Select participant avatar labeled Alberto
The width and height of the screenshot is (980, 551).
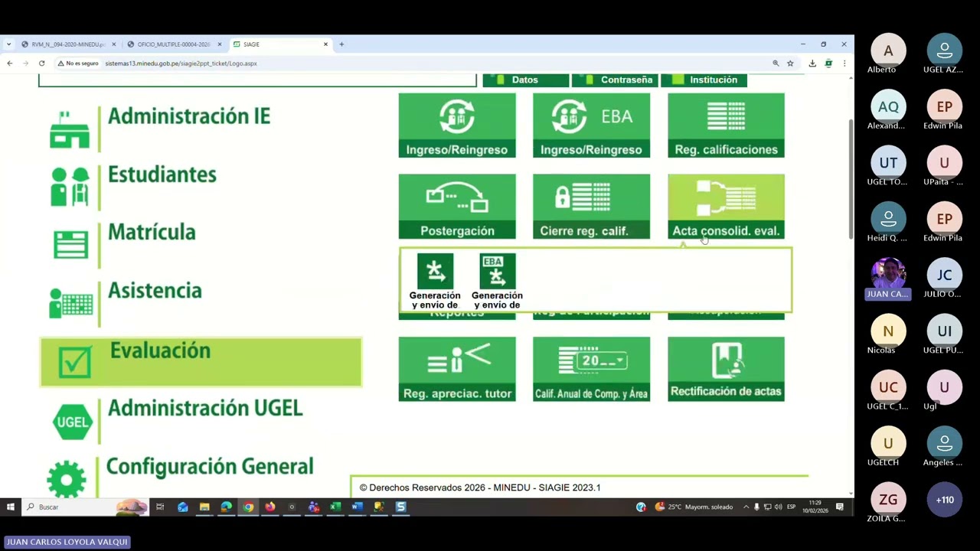click(x=888, y=51)
